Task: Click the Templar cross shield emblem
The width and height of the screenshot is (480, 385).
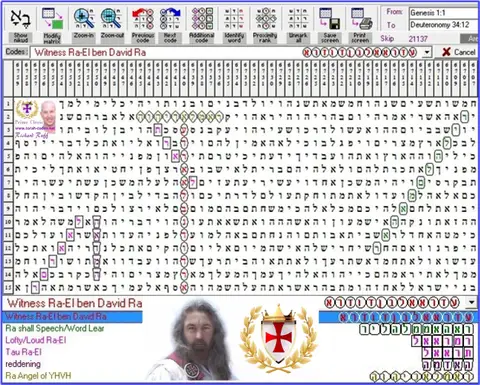Action: (x=278, y=337)
